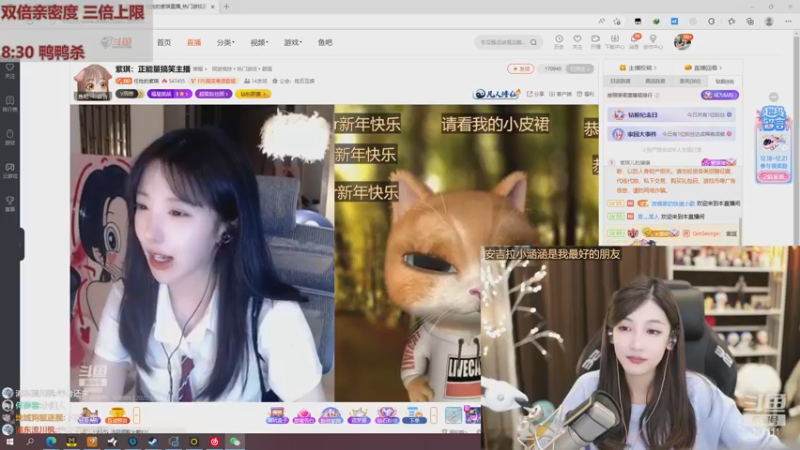The height and width of the screenshot is (450, 800).
Task: Open the 主播投稿 link
Action: [638, 68]
